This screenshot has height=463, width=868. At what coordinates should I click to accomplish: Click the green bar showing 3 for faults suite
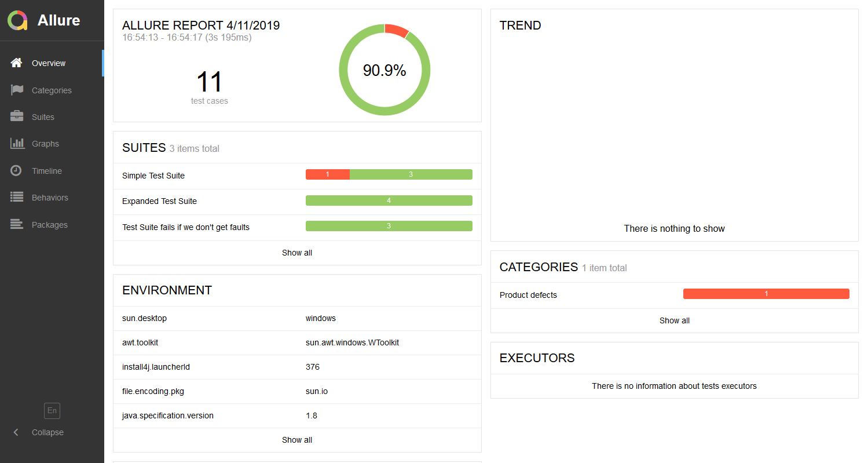pyautogui.click(x=389, y=226)
